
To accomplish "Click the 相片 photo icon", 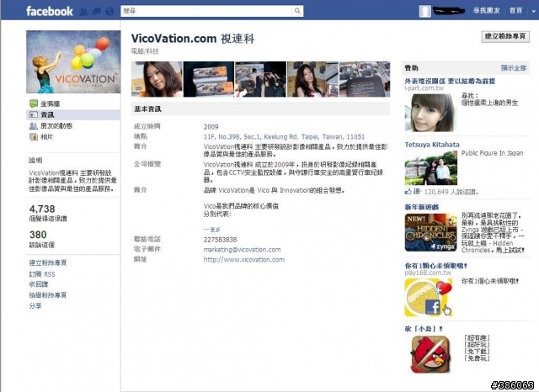I will tap(34, 137).
